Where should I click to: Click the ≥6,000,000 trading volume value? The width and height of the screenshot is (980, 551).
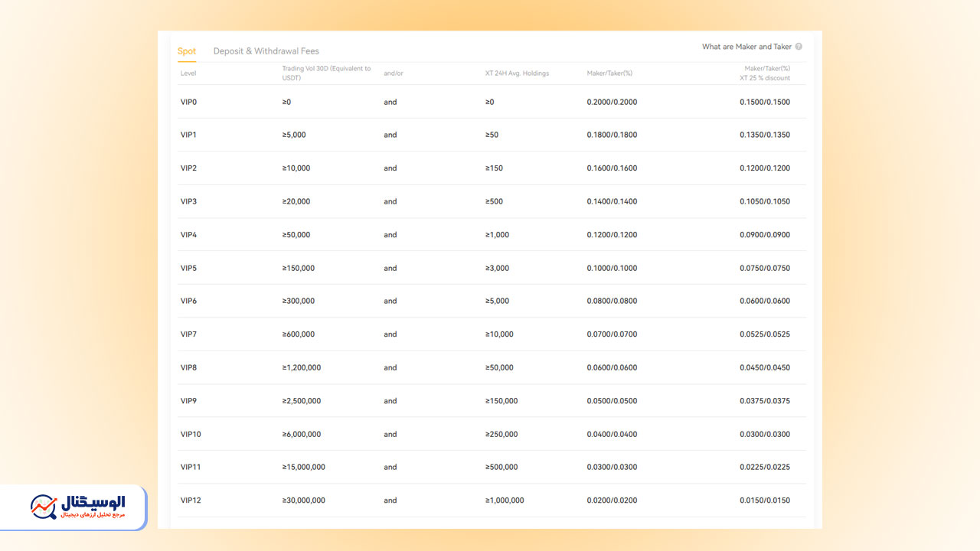(x=302, y=434)
